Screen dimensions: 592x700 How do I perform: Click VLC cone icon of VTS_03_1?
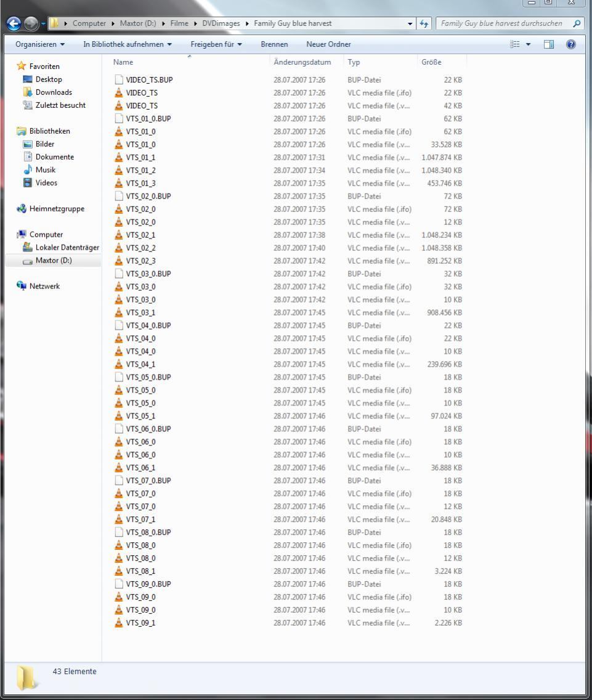pyautogui.click(x=118, y=312)
